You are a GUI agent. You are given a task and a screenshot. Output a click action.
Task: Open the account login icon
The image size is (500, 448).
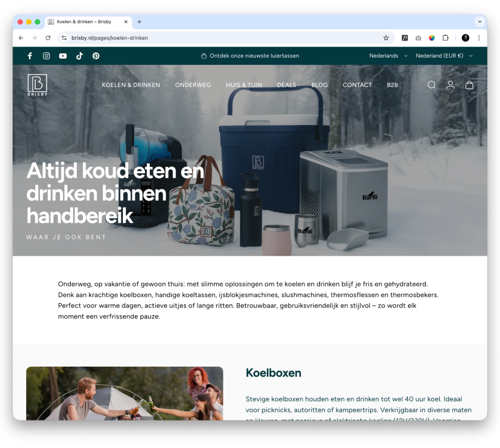click(450, 85)
